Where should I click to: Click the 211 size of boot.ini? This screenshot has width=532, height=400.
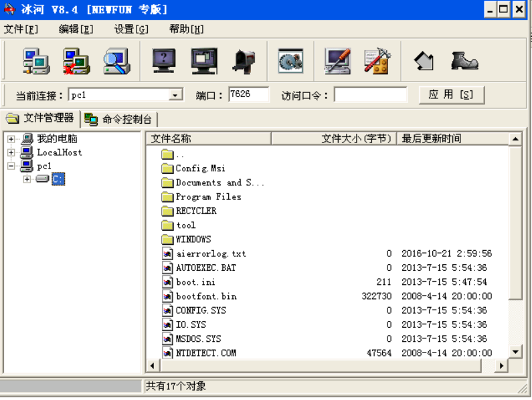pyautogui.click(x=383, y=282)
